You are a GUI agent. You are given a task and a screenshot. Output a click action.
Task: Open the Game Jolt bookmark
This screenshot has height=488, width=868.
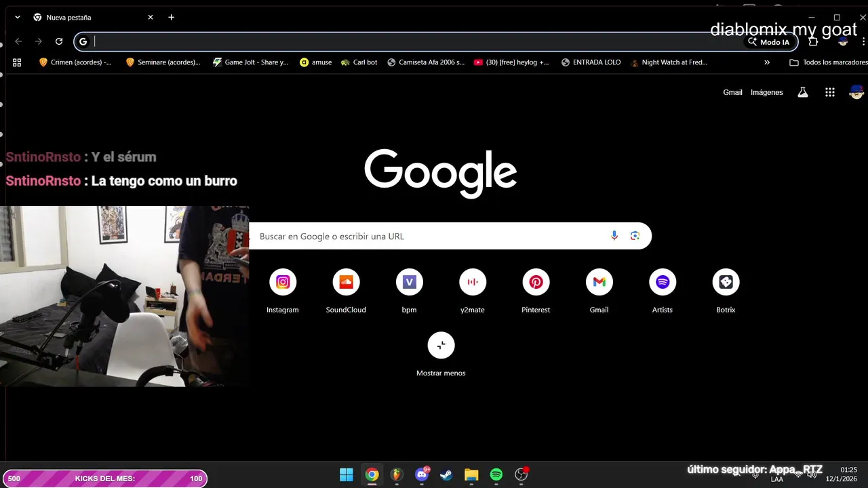(x=250, y=62)
